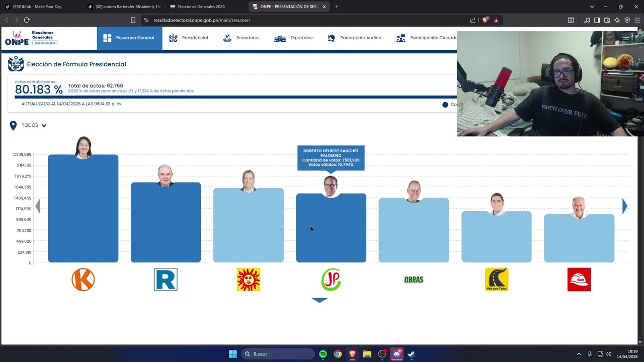Reload the current page
The width and height of the screenshot is (644, 362).
tap(27, 20)
